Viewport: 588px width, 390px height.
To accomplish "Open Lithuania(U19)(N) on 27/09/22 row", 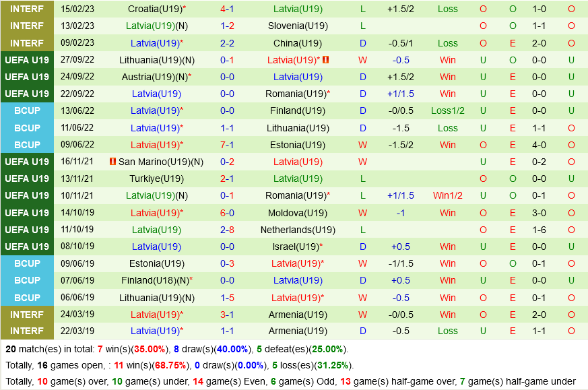I will pos(157,60).
